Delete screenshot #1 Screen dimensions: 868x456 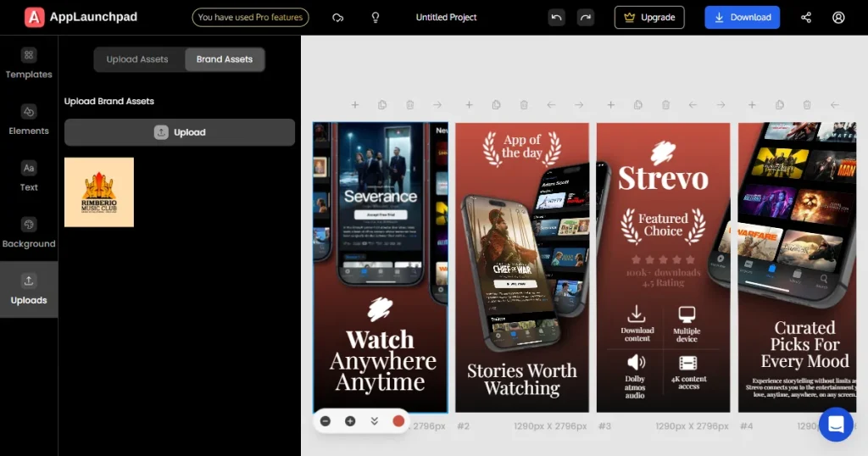[409, 104]
